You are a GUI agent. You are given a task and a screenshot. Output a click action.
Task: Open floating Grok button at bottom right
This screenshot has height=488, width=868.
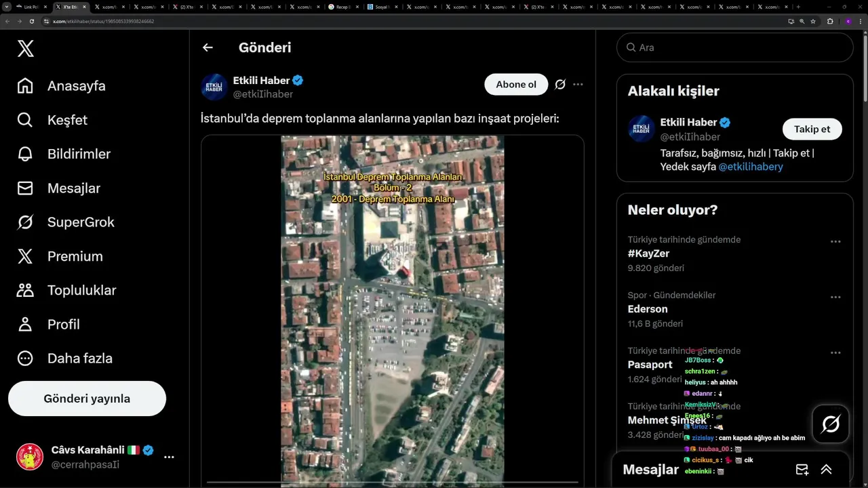click(x=831, y=424)
